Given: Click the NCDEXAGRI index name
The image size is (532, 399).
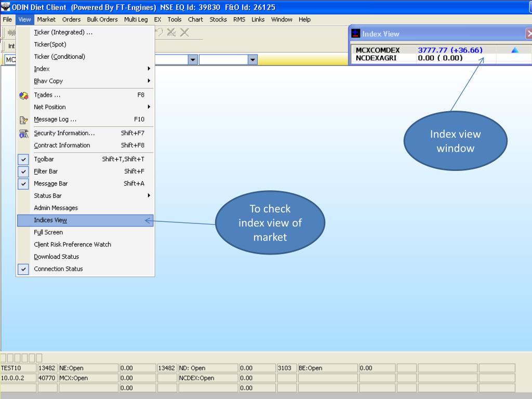Looking at the screenshot, I should [376, 58].
